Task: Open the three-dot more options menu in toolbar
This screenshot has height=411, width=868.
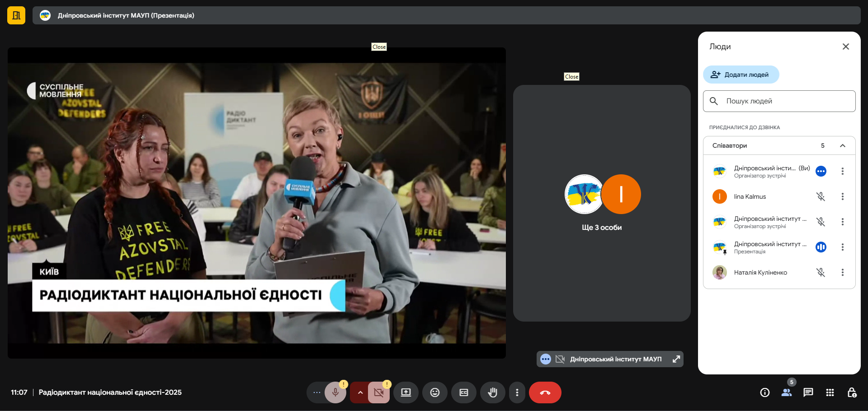Action: (517, 392)
